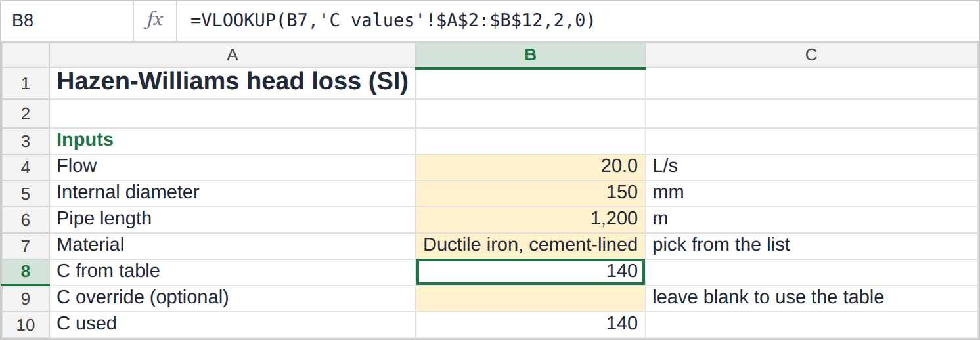
Task: Select the Flow value 20.0
Action: (531, 167)
